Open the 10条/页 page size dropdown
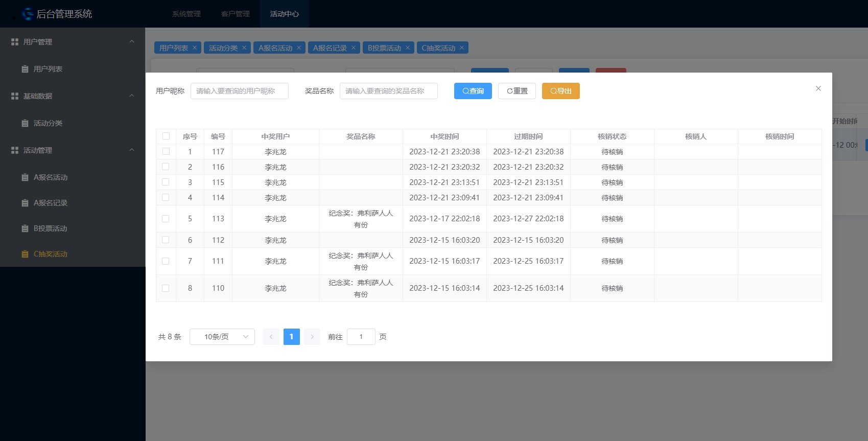The height and width of the screenshot is (441, 868). (x=222, y=337)
